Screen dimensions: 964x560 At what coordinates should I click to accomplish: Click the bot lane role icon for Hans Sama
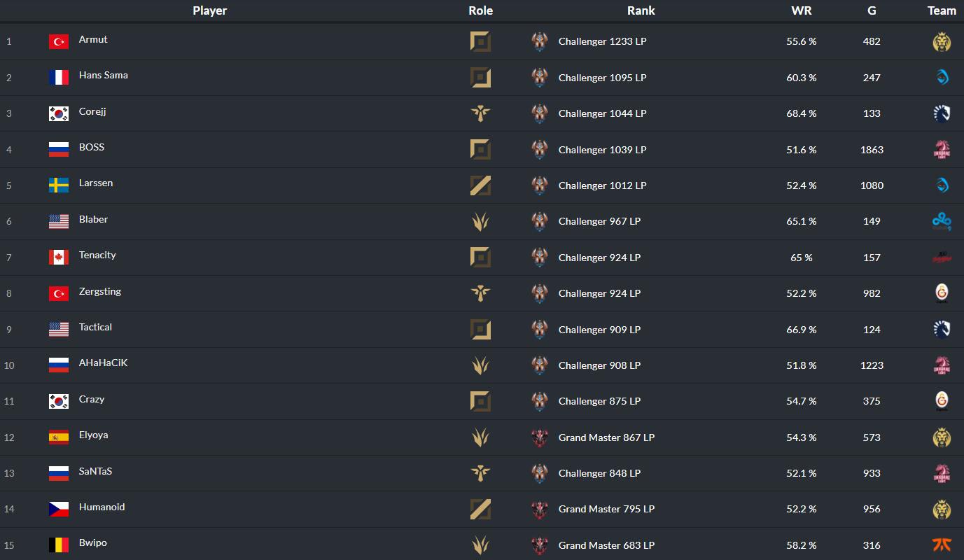point(480,78)
